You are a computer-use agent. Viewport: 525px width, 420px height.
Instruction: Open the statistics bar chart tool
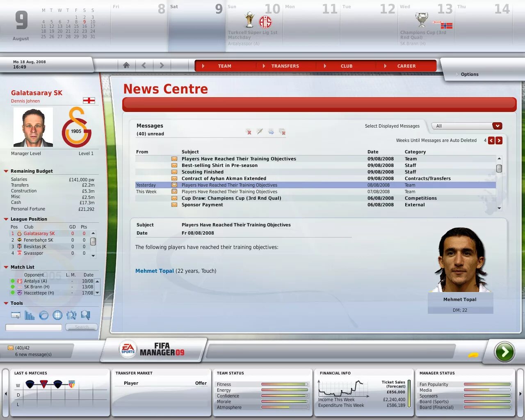pos(30,315)
